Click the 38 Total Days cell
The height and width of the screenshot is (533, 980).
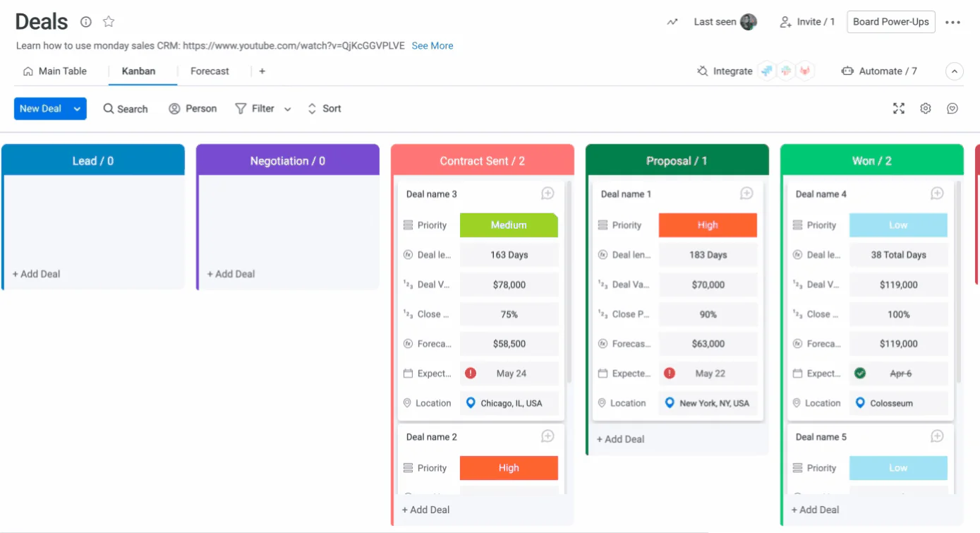click(x=898, y=255)
